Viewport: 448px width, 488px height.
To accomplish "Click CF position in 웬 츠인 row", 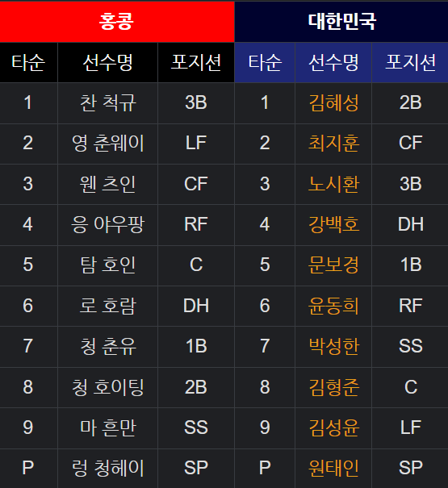I will point(196,184).
